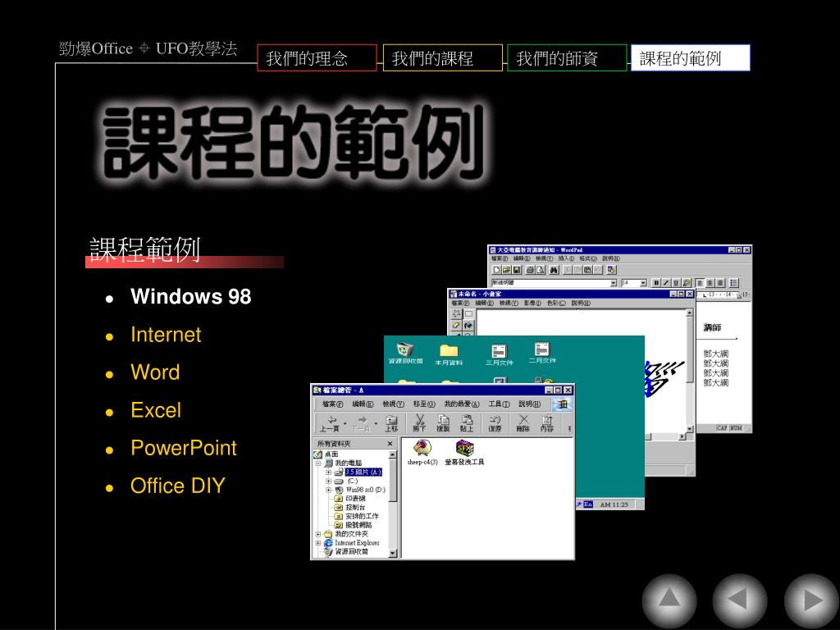Click the Date/Time insert icon in WordPad

(x=611, y=269)
